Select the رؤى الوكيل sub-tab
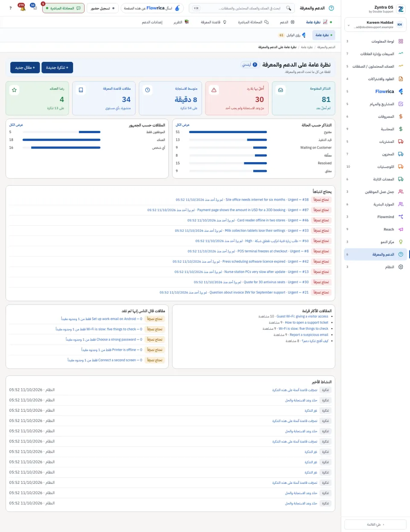This screenshot has width=410, height=532. [x=292, y=35]
